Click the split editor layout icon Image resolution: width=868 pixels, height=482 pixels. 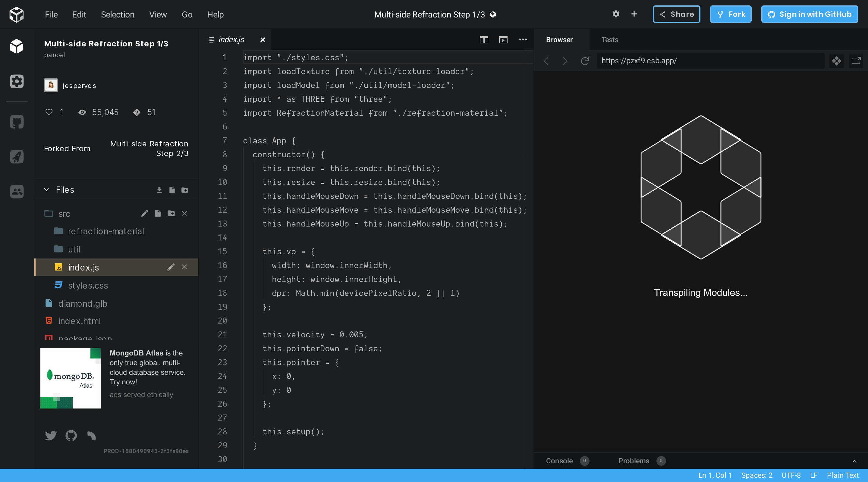(x=483, y=40)
